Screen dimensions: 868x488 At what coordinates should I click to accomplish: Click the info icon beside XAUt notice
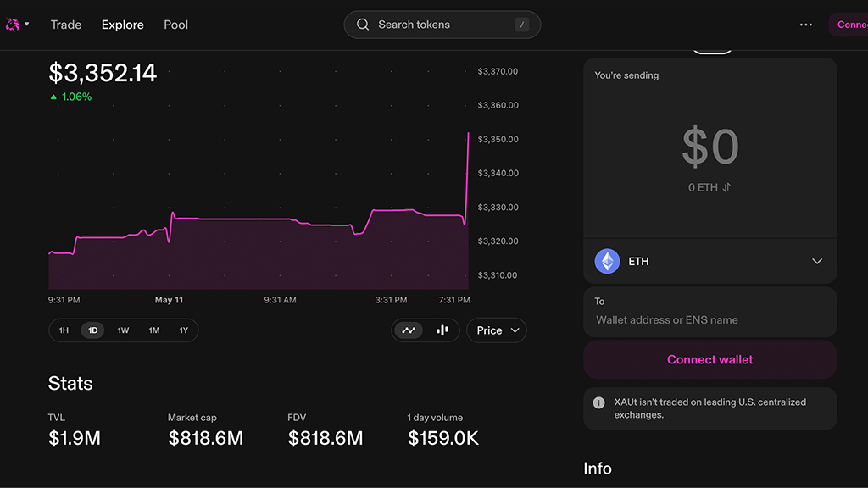pos(598,403)
